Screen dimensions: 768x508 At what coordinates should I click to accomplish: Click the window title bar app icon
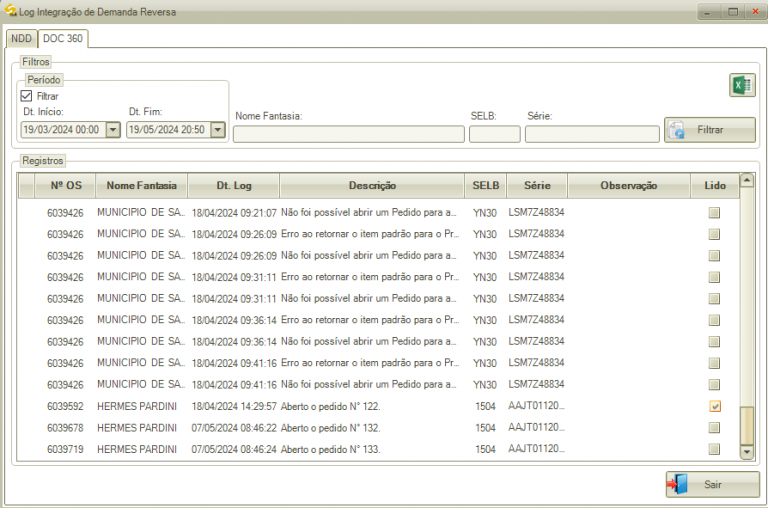point(11,11)
